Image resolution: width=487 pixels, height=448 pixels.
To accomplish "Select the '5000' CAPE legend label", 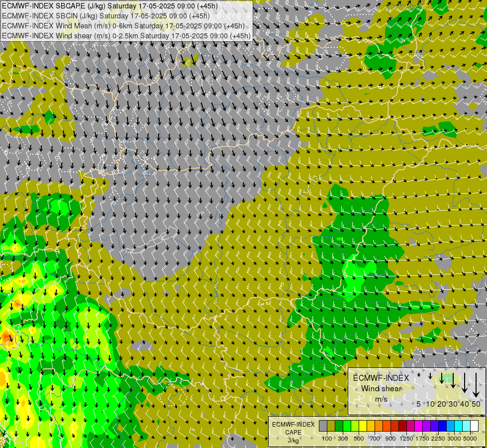I will [x=470, y=439].
